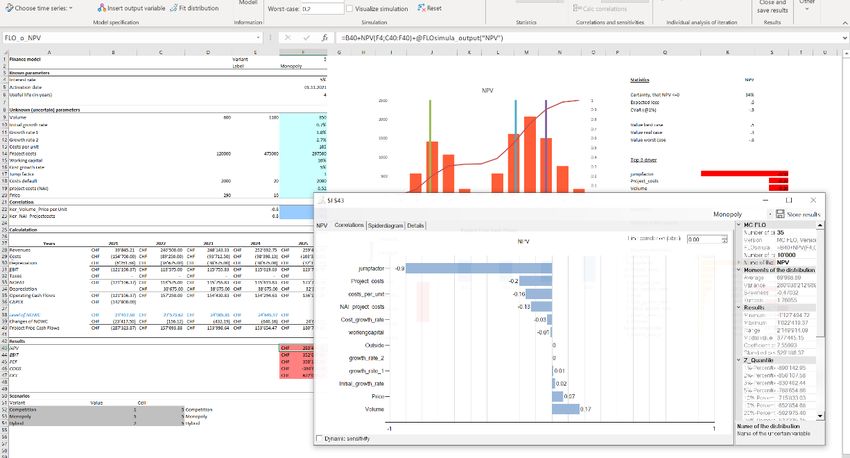This screenshot has height=458, width=850.
Task: Click the formula bar cancel icon
Action: click(x=287, y=38)
